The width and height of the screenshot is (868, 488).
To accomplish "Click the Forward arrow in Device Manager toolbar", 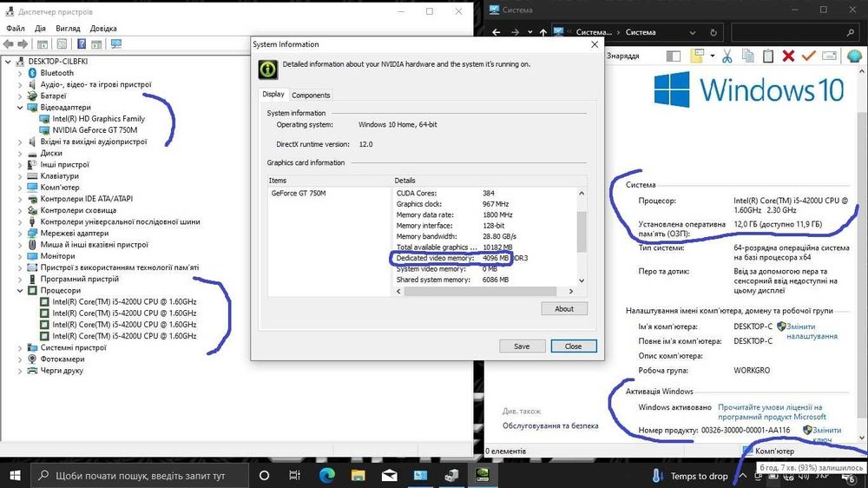I will point(23,43).
